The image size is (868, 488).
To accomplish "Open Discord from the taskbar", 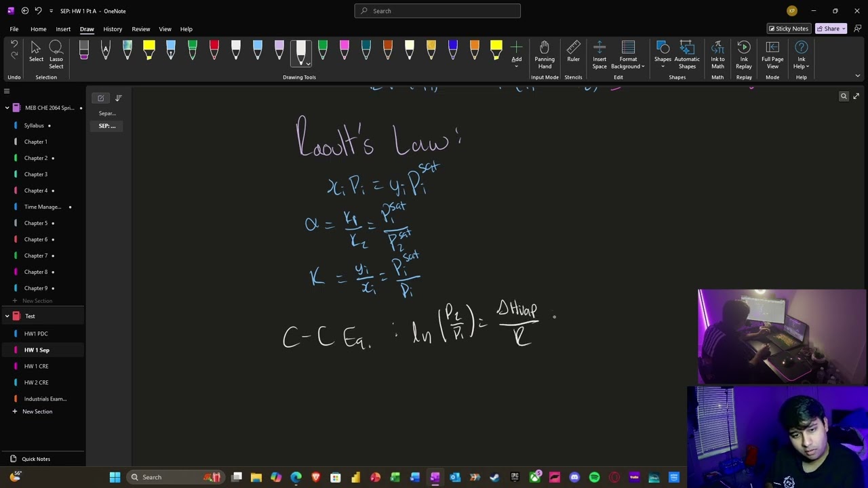I will point(574,477).
